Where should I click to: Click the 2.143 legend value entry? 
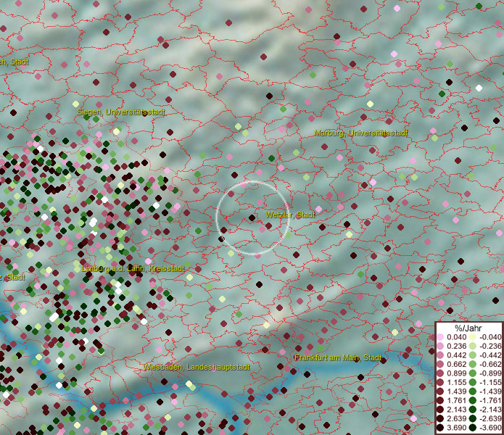(457, 410)
